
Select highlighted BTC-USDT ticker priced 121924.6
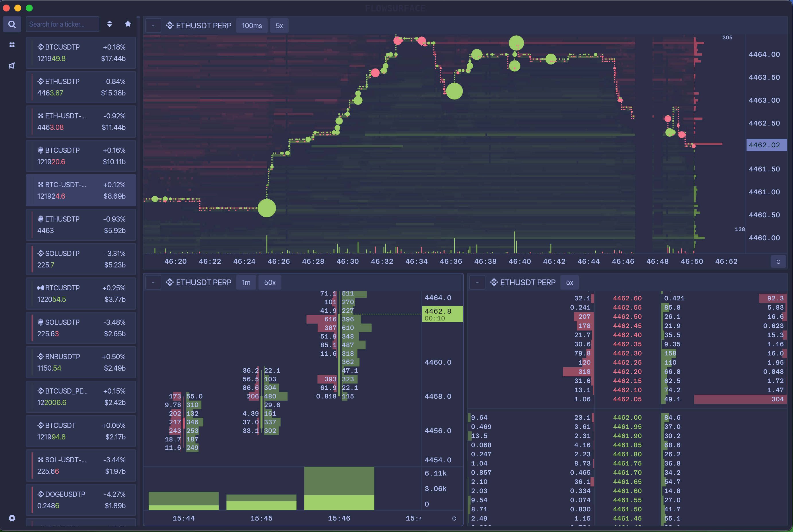click(x=81, y=190)
